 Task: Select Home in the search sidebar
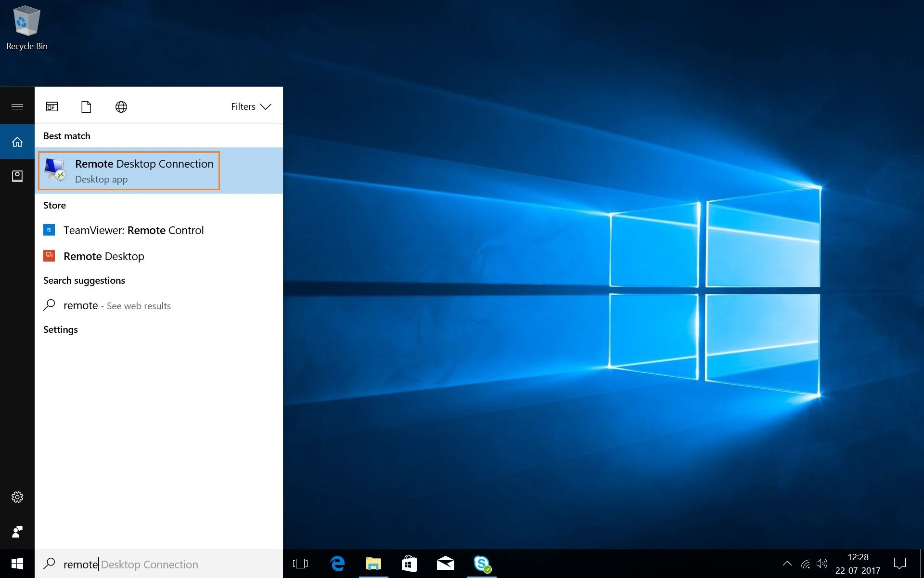click(x=17, y=141)
